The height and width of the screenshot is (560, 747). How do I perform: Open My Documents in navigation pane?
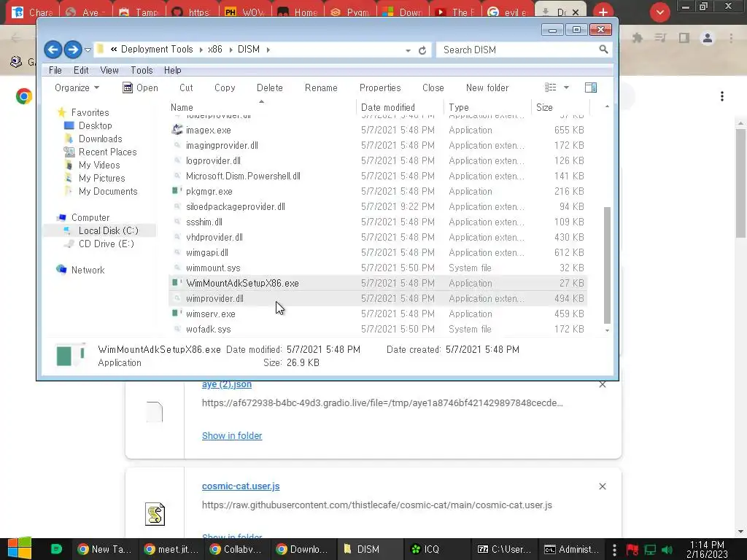[x=108, y=192]
